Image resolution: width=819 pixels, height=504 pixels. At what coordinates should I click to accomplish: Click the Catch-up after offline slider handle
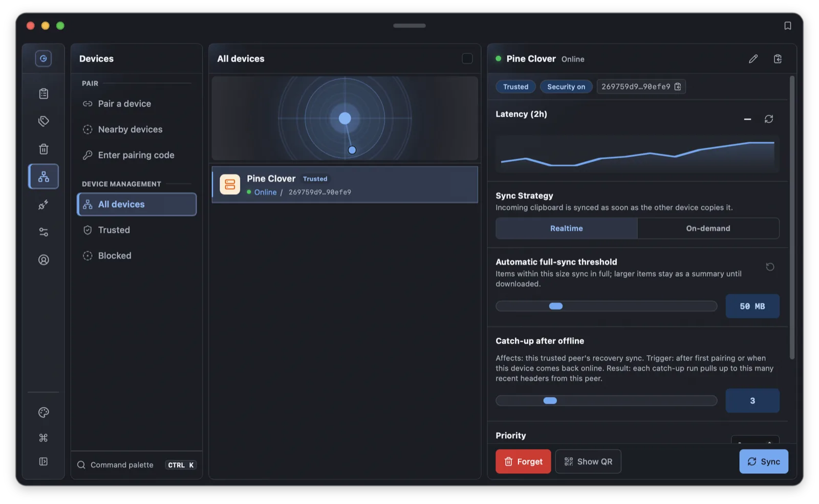[550, 401]
